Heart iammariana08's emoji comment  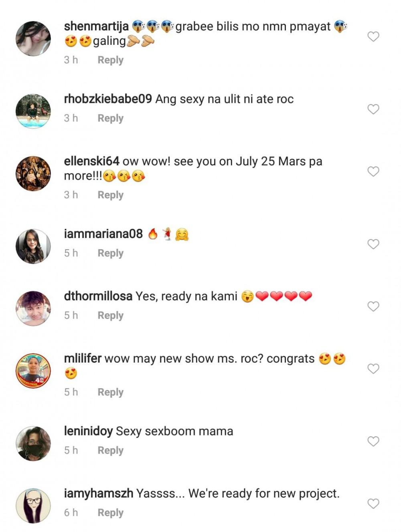(373, 244)
